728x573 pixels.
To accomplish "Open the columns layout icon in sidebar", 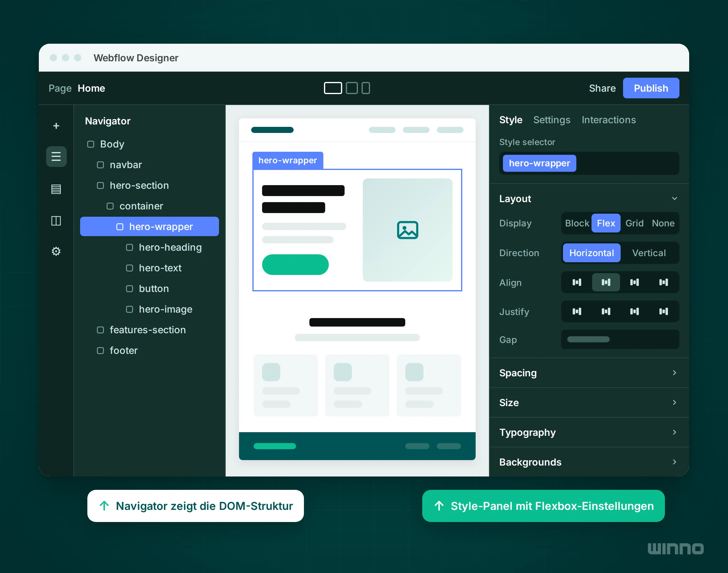I will (x=56, y=220).
